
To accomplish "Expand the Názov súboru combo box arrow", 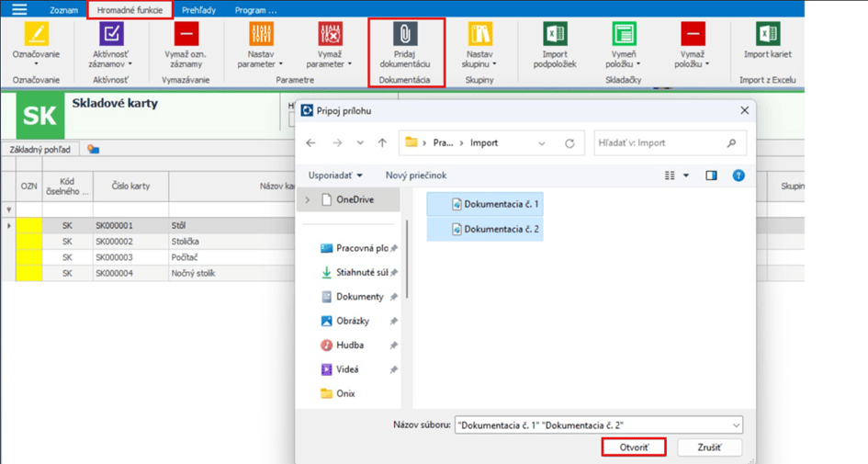I will [736, 425].
